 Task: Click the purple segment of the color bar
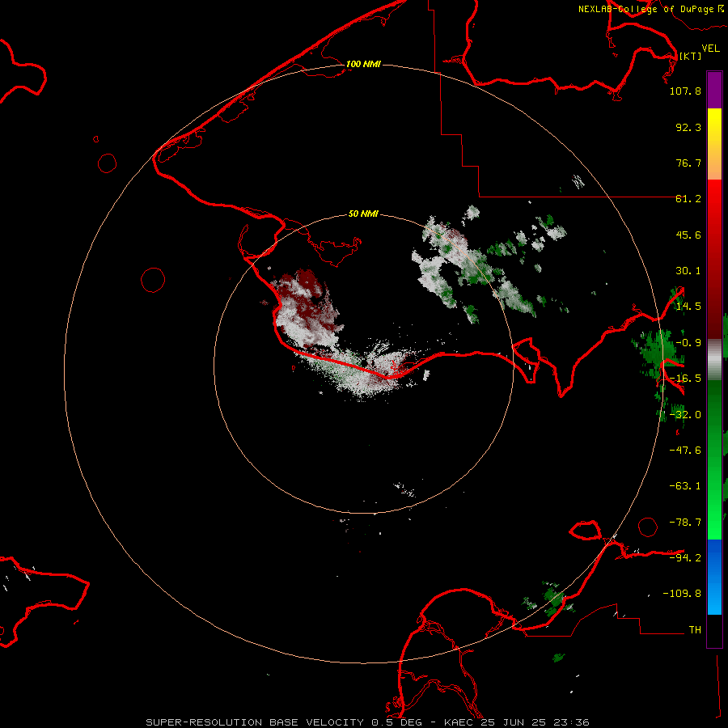(714, 90)
